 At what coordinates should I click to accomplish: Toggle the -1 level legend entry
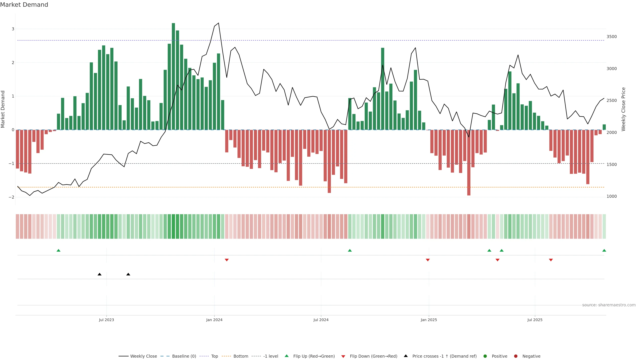tap(271, 356)
